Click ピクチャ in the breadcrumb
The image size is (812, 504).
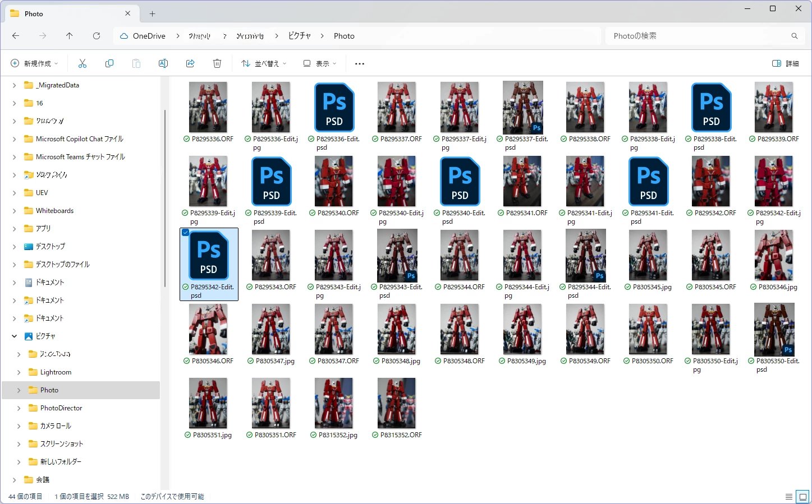pos(300,36)
